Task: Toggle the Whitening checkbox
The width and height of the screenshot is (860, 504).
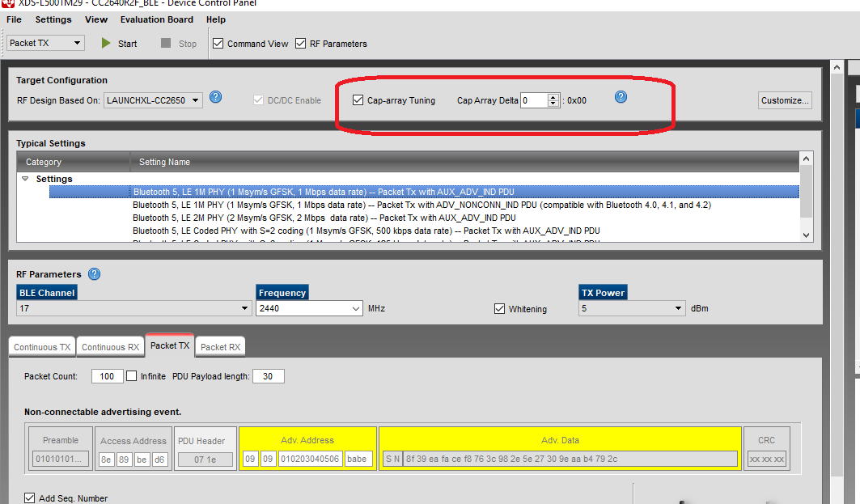Action: point(499,309)
